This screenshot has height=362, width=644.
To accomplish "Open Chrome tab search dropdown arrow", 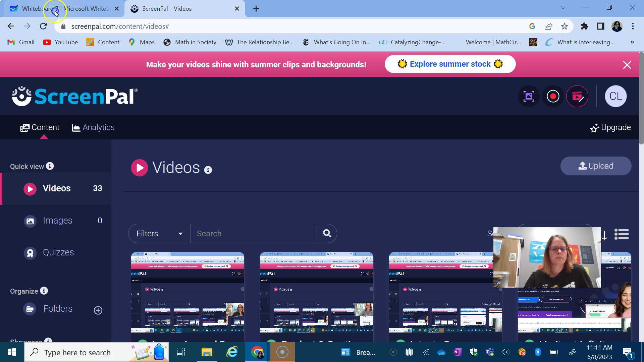I will click(x=563, y=7).
